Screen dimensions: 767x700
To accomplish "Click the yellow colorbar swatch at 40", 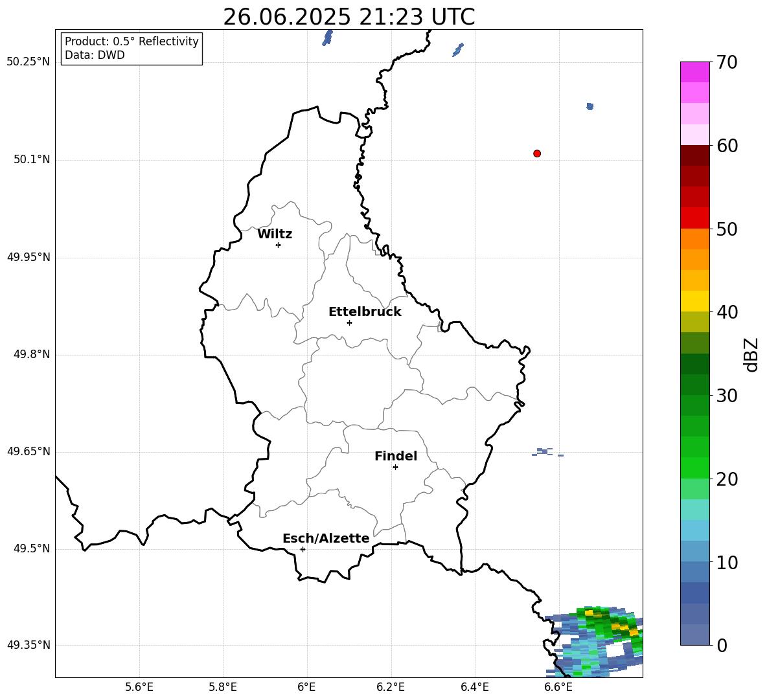I will [x=694, y=301].
